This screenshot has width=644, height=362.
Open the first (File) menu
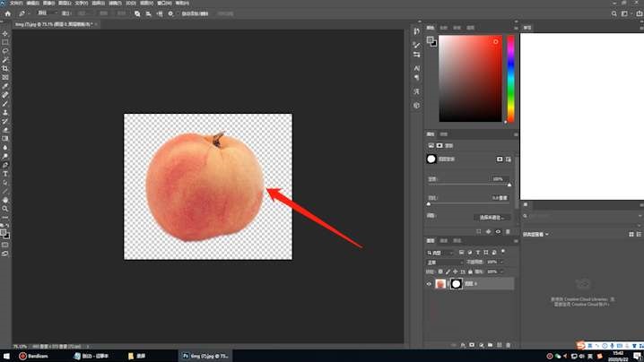(16, 3)
